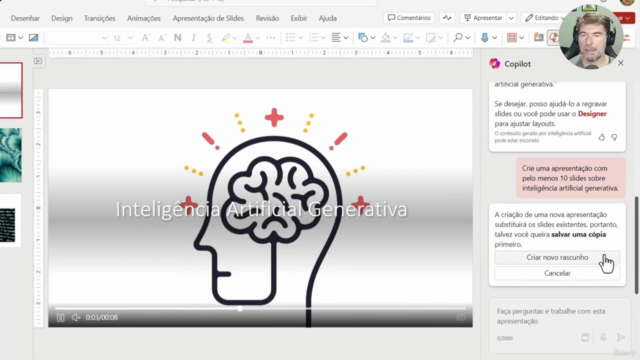The width and height of the screenshot is (640, 360).
Task: Click the Apresentar button
Action: tap(483, 18)
